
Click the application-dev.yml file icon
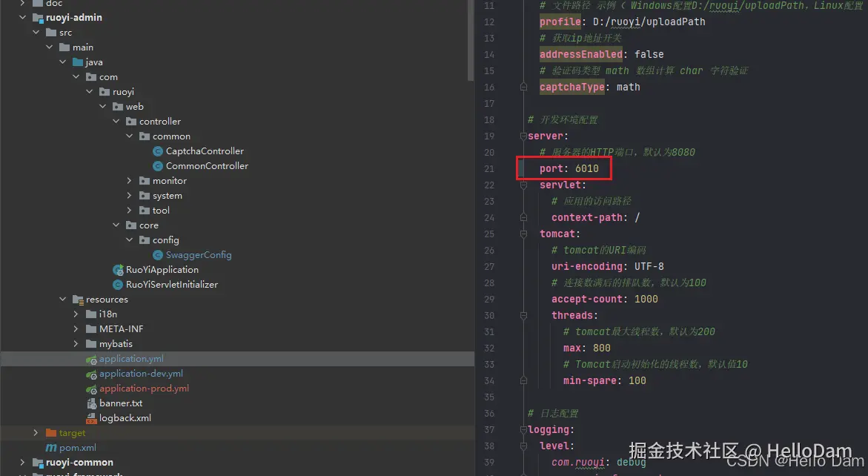(x=91, y=374)
